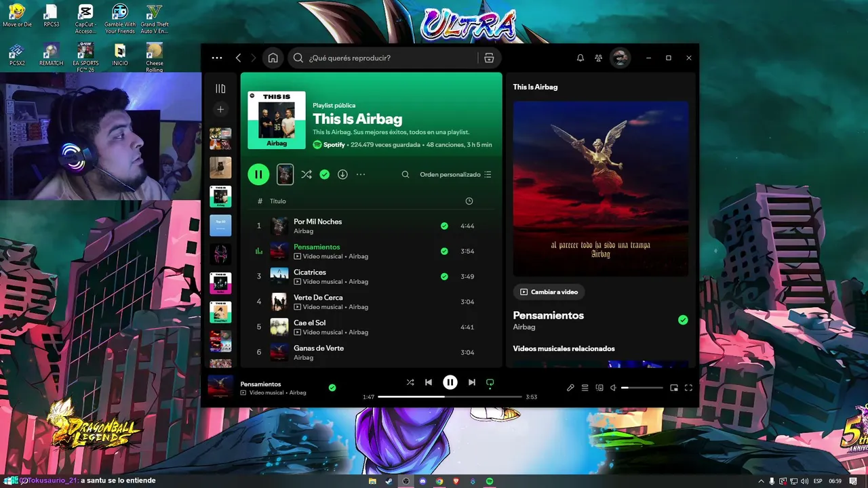Viewport: 868px width, 488px height.
Task: Open the Grand Theft Auto V desktop shortcut
Action: pos(155,19)
